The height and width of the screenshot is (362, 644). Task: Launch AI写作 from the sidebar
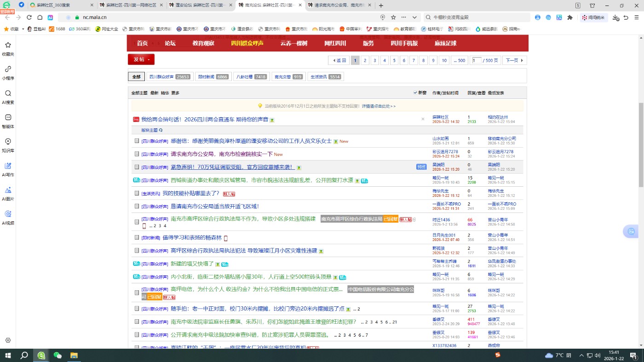[x=8, y=168]
